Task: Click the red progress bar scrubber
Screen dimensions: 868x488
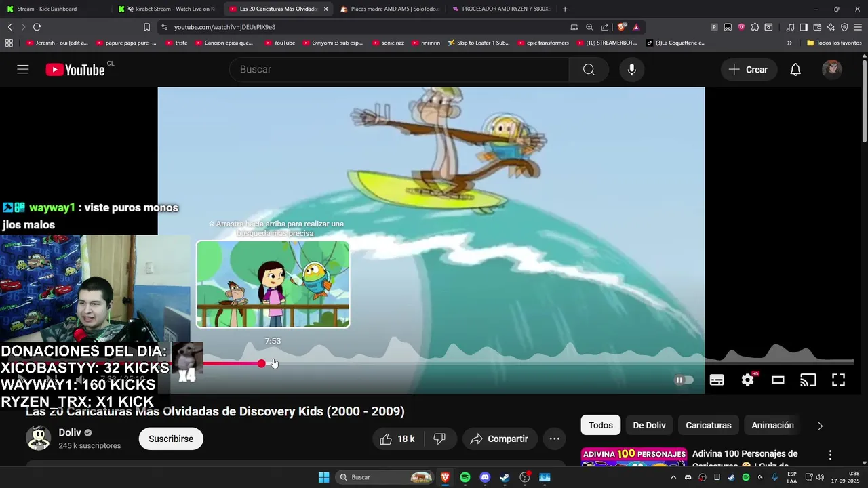Action: pos(262,363)
